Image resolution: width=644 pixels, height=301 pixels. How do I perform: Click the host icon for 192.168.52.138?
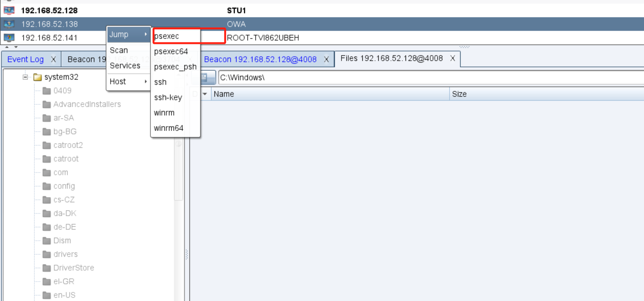click(9, 24)
